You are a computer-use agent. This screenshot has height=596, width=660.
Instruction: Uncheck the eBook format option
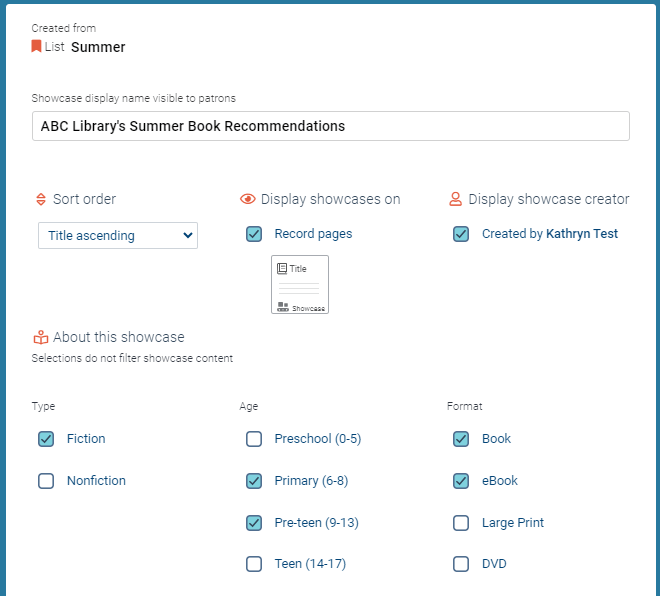tap(461, 481)
